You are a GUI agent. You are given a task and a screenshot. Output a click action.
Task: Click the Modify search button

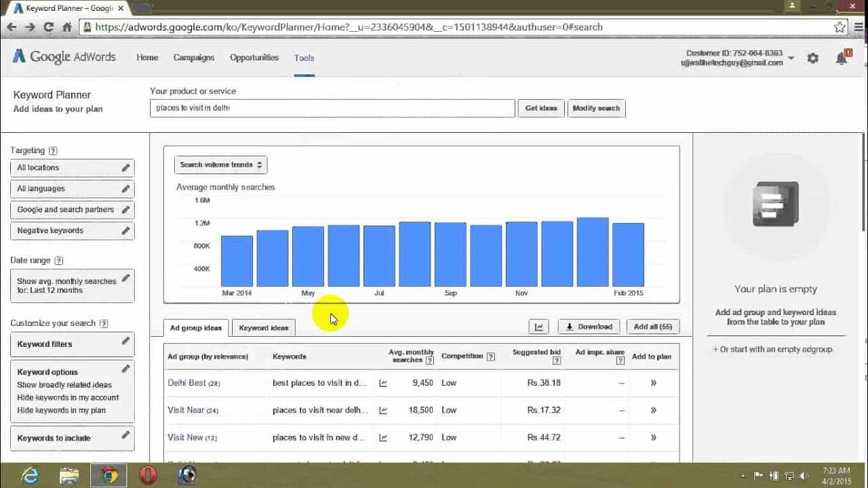click(x=596, y=108)
